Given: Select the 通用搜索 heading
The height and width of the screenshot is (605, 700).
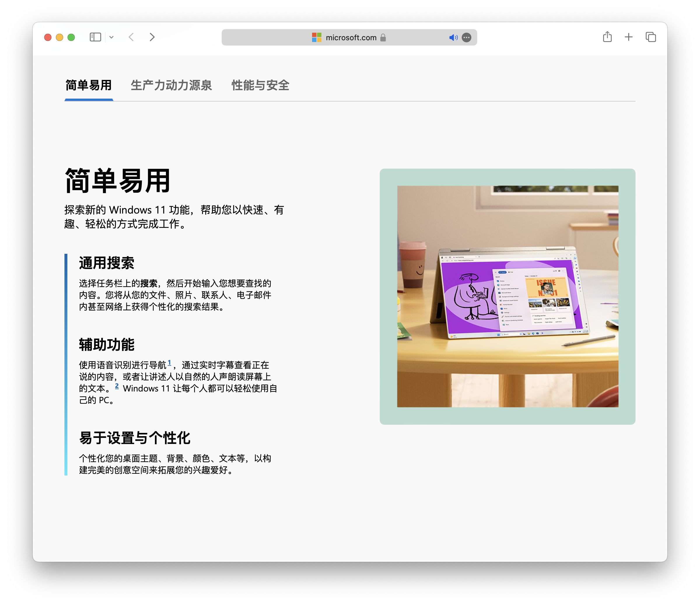Looking at the screenshot, I should point(107,263).
